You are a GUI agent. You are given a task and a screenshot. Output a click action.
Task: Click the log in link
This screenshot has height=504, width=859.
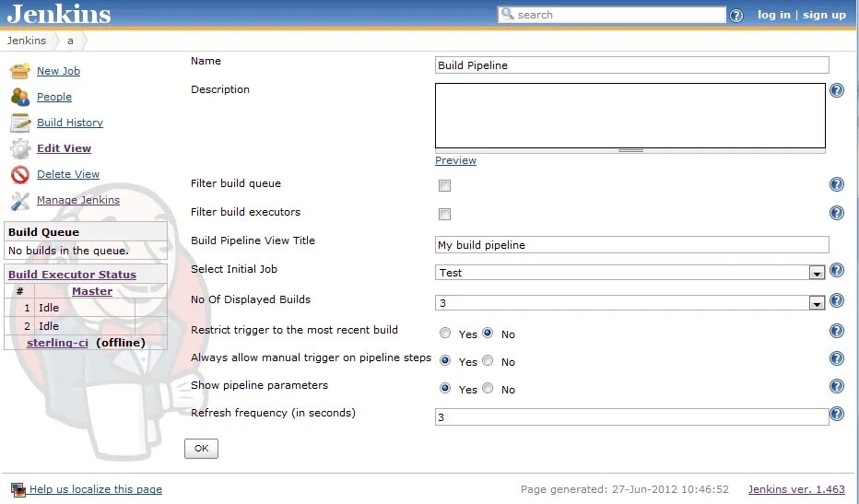[x=773, y=15]
